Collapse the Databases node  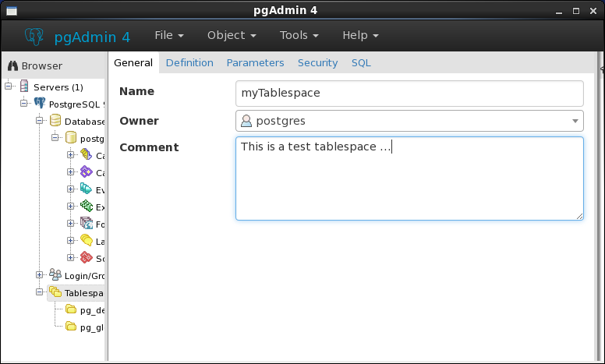coord(39,120)
